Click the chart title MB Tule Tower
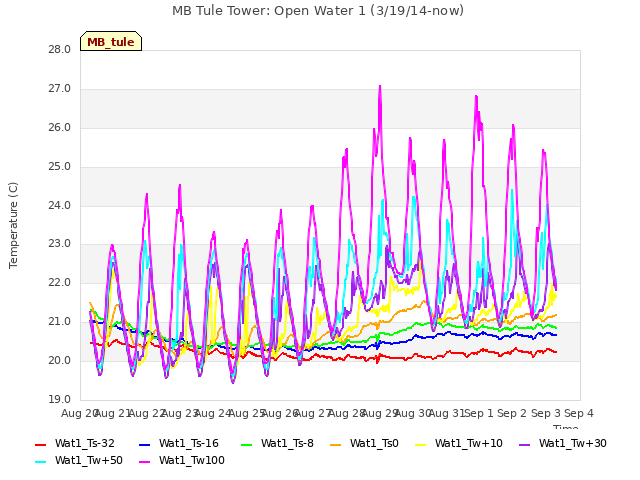Image resolution: width=640 pixels, height=480 pixels. click(x=318, y=11)
